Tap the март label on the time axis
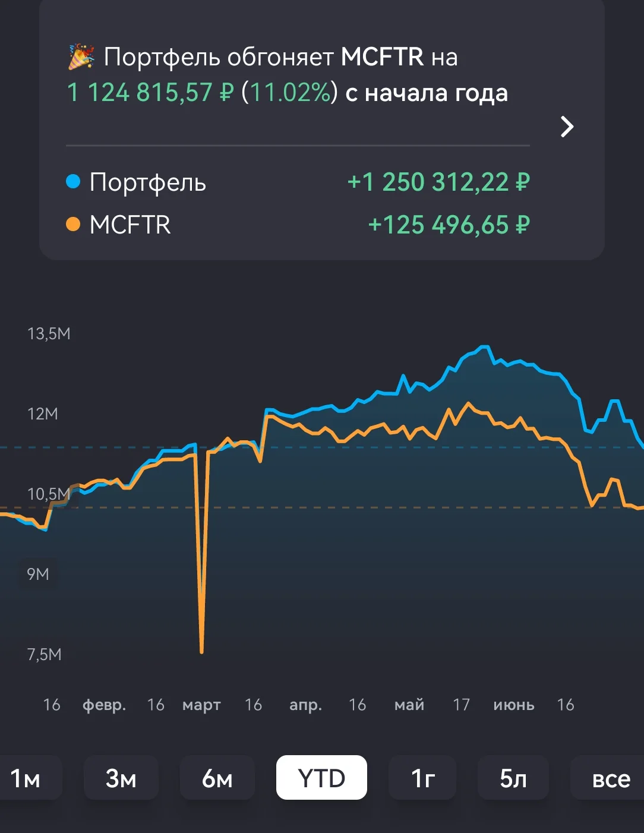Viewport: 644px width, 833px height. click(201, 705)
